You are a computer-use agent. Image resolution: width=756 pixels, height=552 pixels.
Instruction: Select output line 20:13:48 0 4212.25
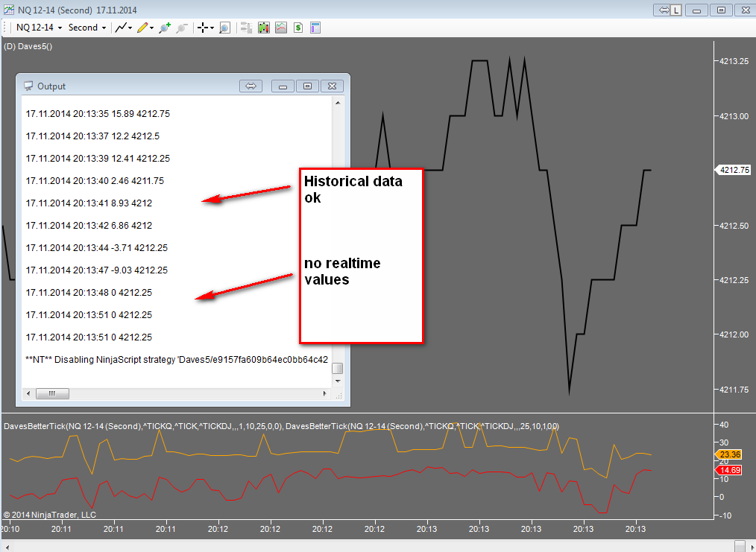(89, 292)
